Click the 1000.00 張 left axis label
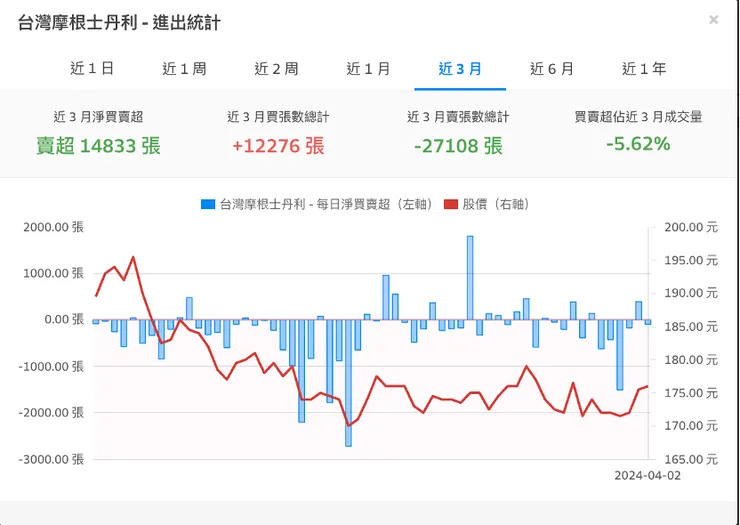This screenshot has height=525, width=740. [53, 273]
